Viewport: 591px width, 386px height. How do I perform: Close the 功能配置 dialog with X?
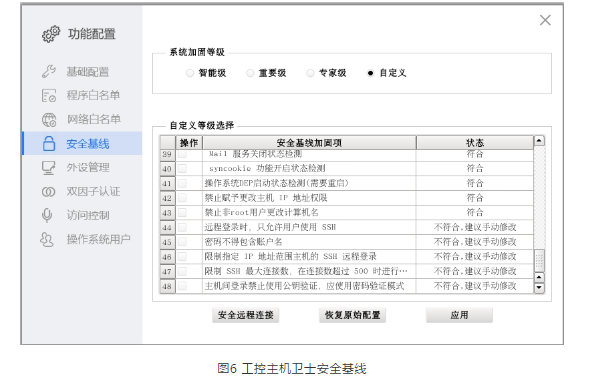pos(545,20)
